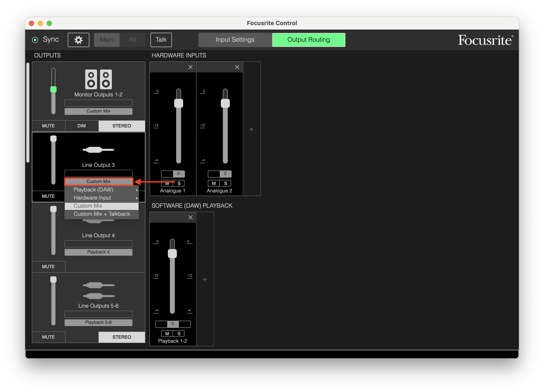Choose Hardware Input from the source menu
The width and height of the screenshot is (544, 392).
click(x=102, y=198)
